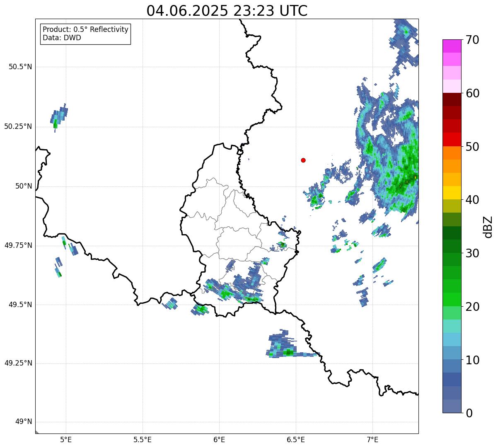Click the latitude label 50.25°N
The height and width of the screenshot is (448, 498).
click(18, 126)
